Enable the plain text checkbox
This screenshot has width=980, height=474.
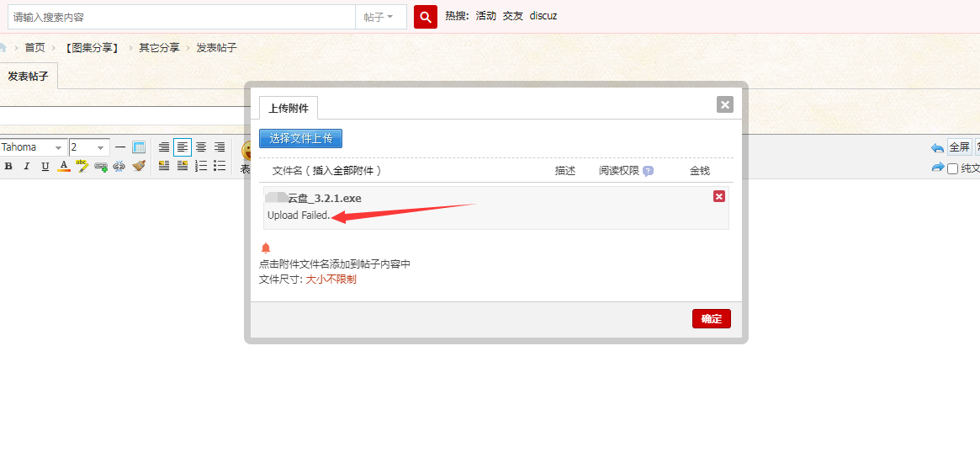pyautogui.click(x=952, y=168)
